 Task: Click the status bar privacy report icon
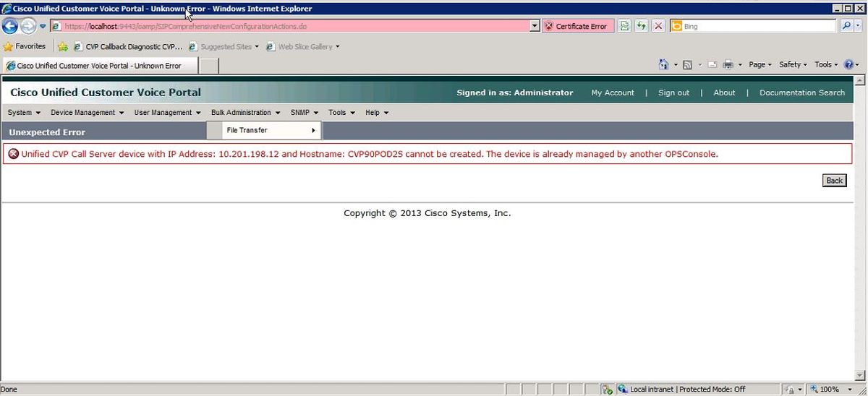click(x=608, y=389)
